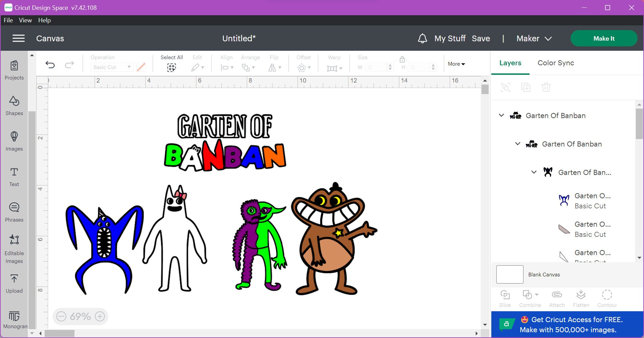Open the Images library
The width and height of the screenshot is (644, 338).
point(14,141)
